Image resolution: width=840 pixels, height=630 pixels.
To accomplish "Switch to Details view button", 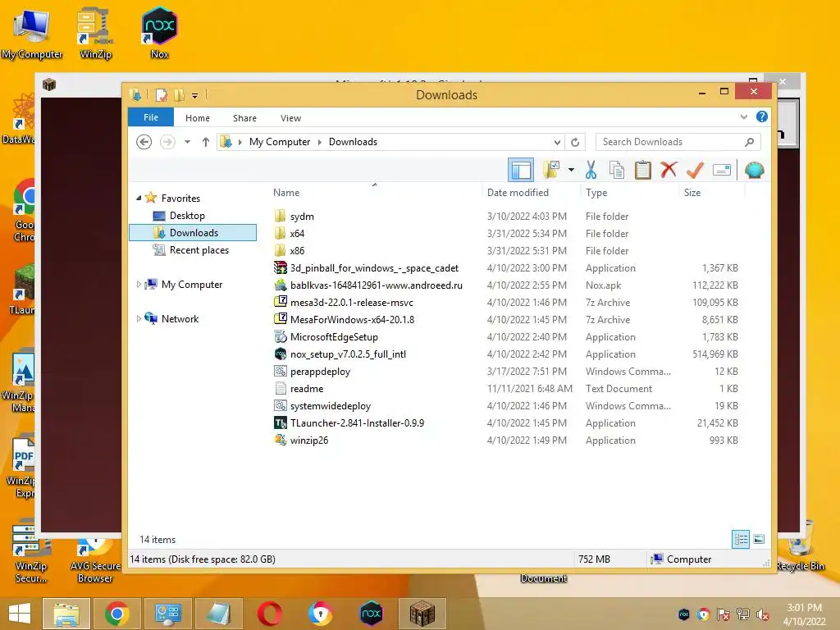I will click(741, 539).
